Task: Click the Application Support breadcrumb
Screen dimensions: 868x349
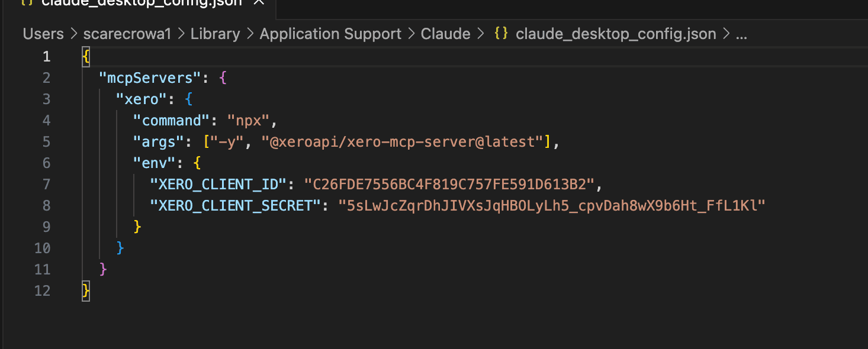Action: click(x=330, y=34)
